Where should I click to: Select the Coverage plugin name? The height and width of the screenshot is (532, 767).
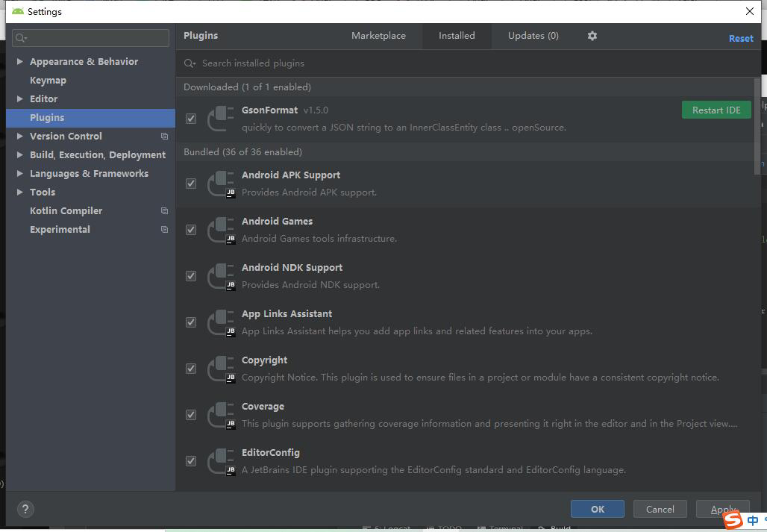click(x=263, y=407)
